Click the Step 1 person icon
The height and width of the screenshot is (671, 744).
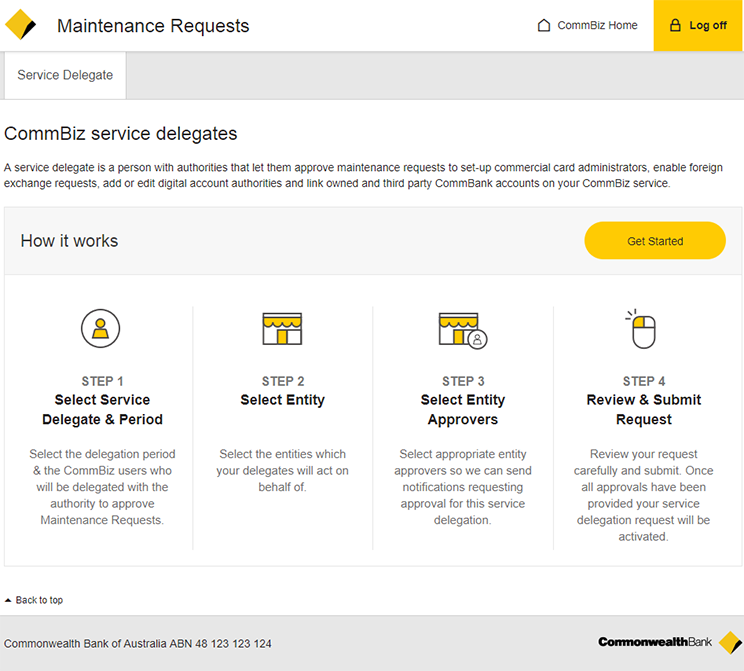(100, 328)
